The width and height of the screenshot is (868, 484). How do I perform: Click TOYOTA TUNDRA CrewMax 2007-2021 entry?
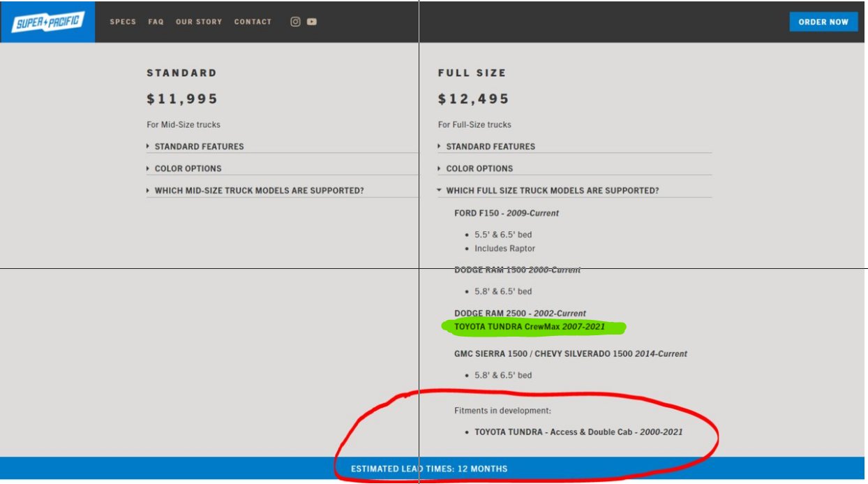coord(530,327)
